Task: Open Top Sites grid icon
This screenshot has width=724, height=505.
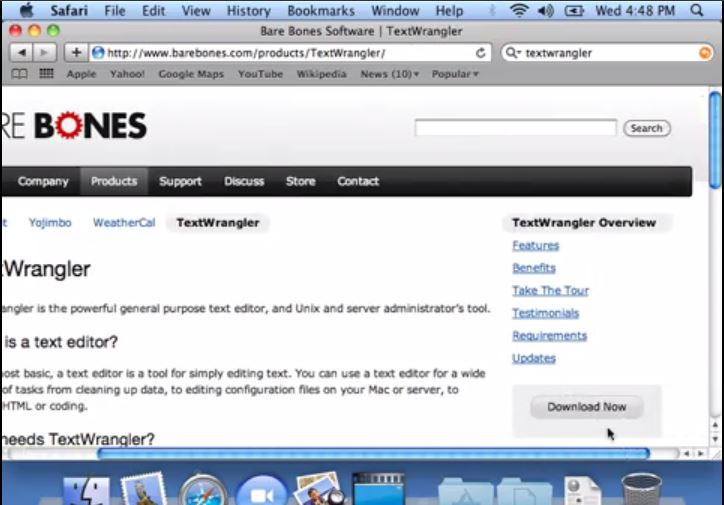Action: 46,73
